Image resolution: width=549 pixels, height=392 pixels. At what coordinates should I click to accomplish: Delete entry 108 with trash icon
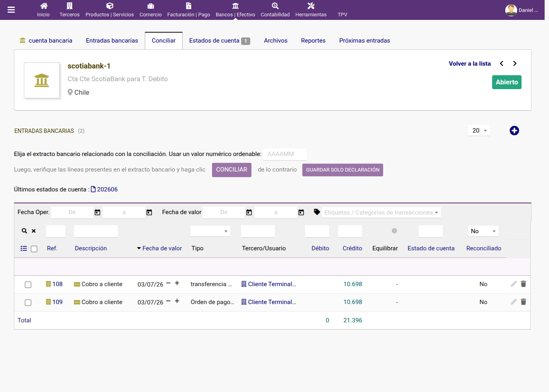[524, 284]
